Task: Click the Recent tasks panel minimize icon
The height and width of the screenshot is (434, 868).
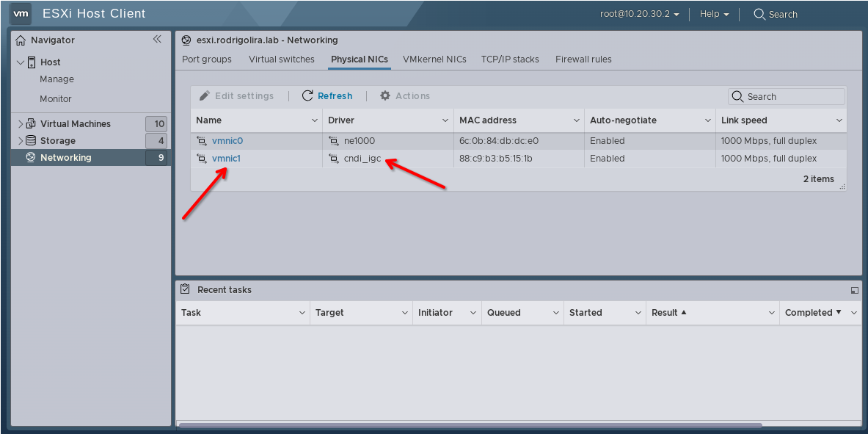Action: 854,290
